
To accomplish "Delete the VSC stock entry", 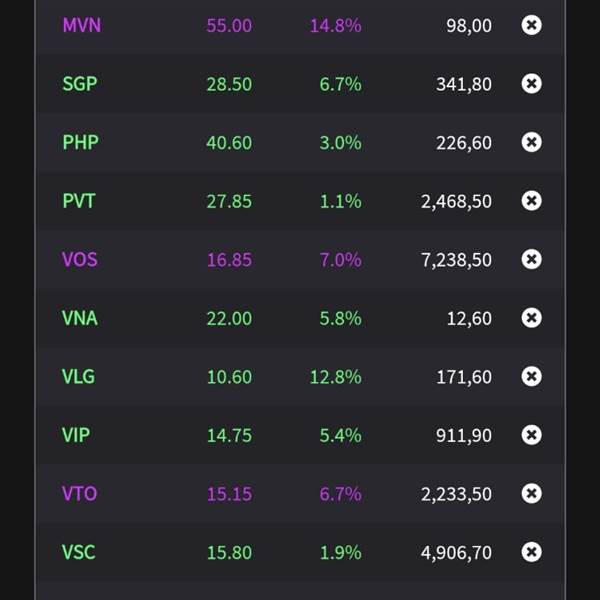I will (x=532, y=552).
